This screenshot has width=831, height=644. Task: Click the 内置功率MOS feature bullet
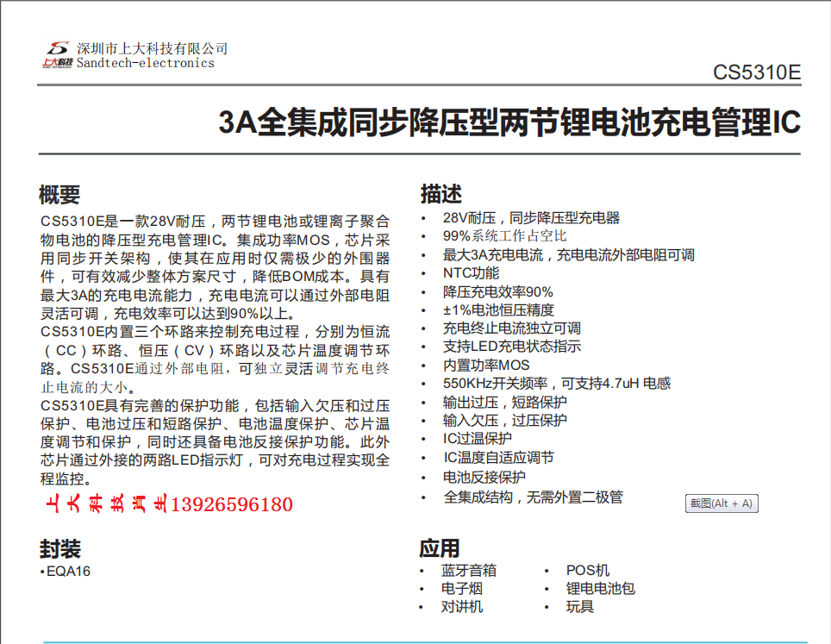[486, 365]
